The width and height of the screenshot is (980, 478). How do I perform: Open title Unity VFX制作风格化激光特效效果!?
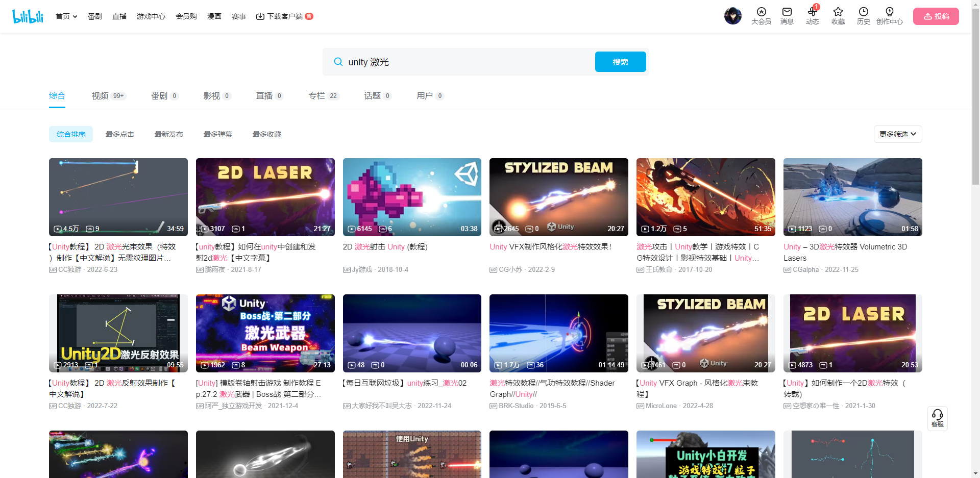tap(551, 247)
